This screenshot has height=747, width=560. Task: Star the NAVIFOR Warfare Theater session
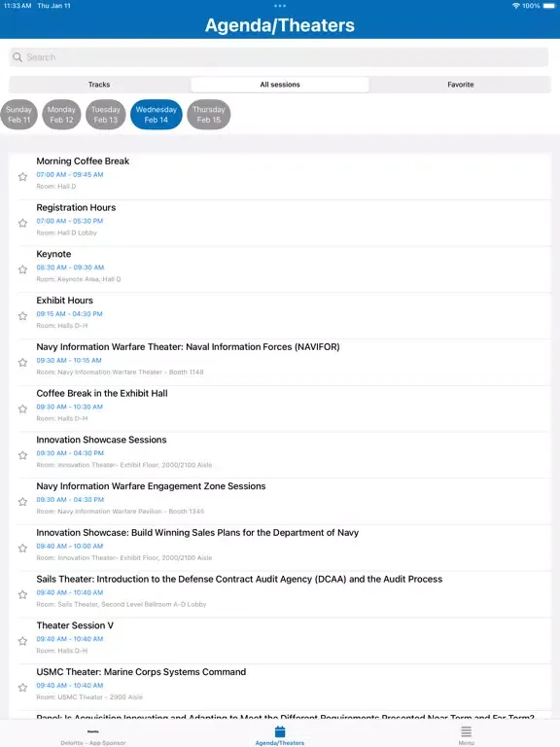coord(22,363)
